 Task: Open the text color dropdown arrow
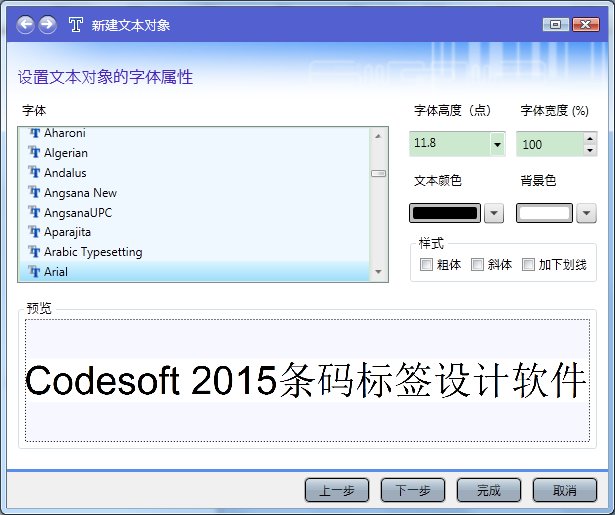point(494,213)
